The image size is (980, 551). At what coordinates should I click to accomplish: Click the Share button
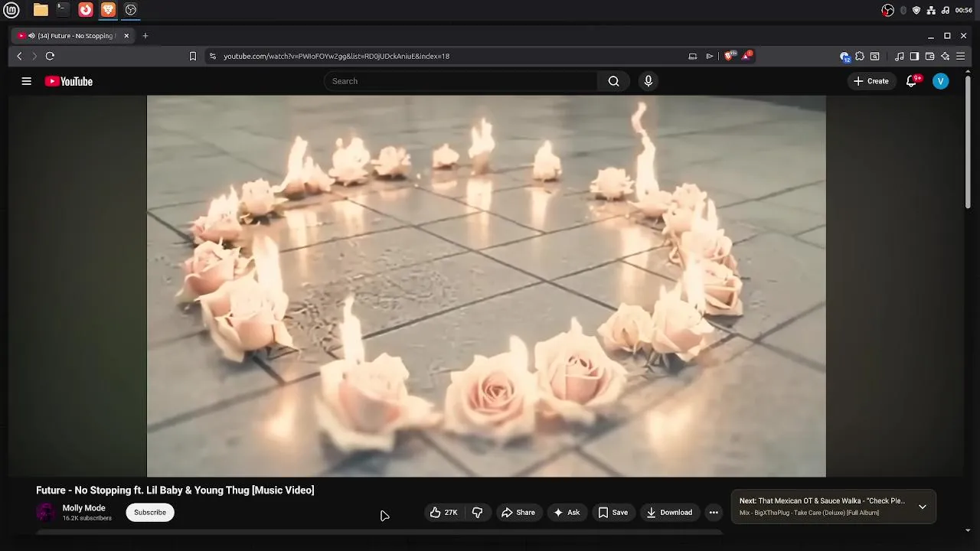click(518, 513)
